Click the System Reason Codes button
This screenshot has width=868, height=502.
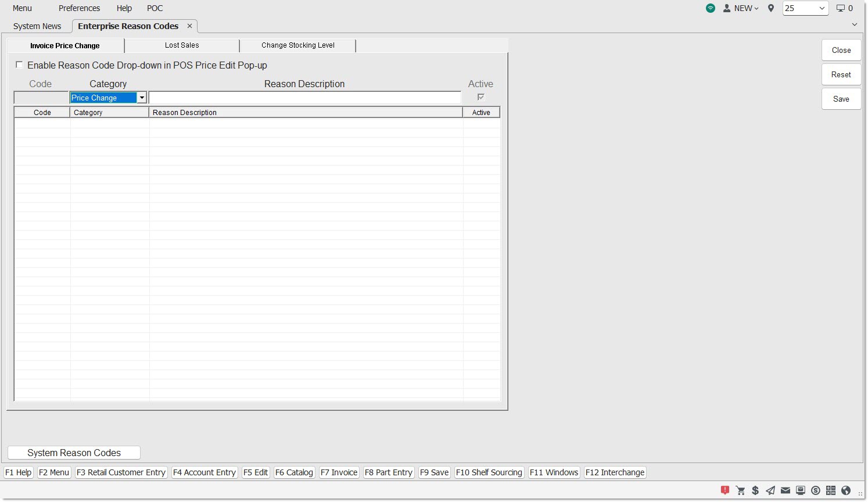(74, 453)
